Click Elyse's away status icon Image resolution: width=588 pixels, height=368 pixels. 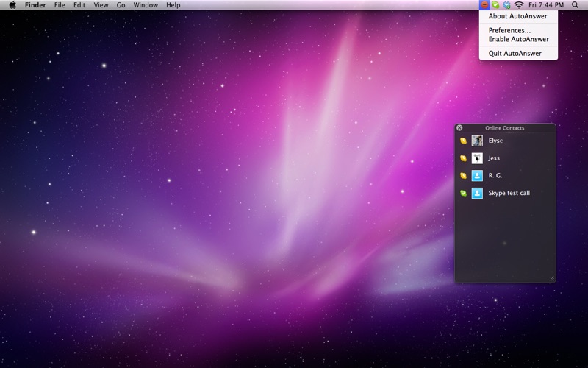[463, 141]
